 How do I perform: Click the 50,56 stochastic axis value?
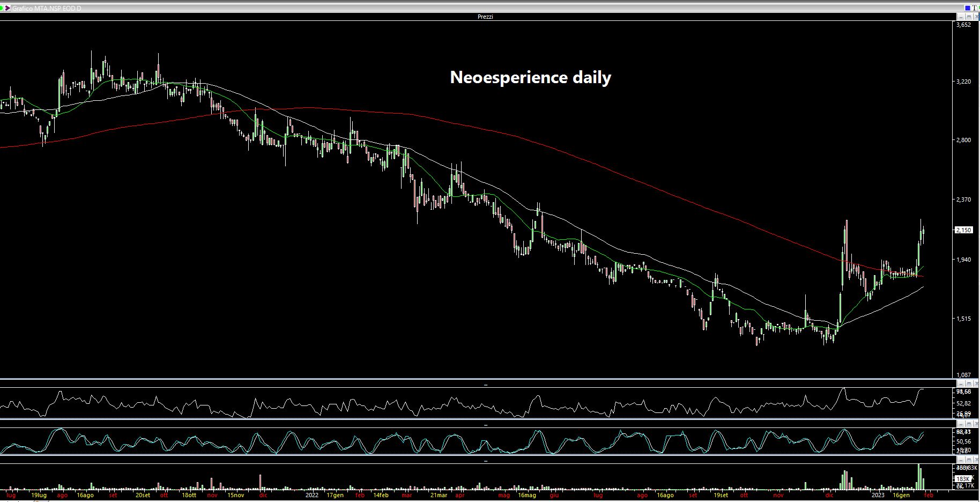pyautogui.click(x=963, y=441)
